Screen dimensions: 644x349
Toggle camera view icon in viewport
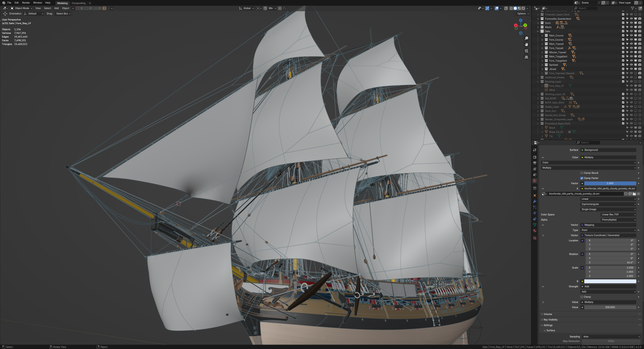point(526,50)
